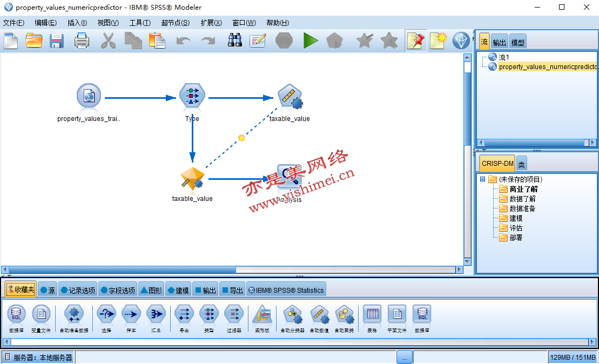This screenshot has width=599, height=364.
Task: Add 变量文件 source node from palette
Action: click(41, 318)
